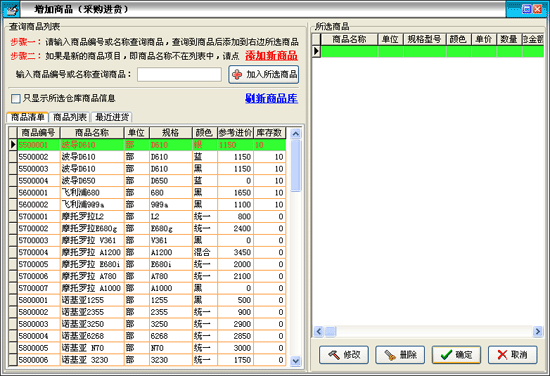Select row 5800001 诺基亚1255
Image resolution: width=550 pixels, height=376 pixels.
coord(147,300)
